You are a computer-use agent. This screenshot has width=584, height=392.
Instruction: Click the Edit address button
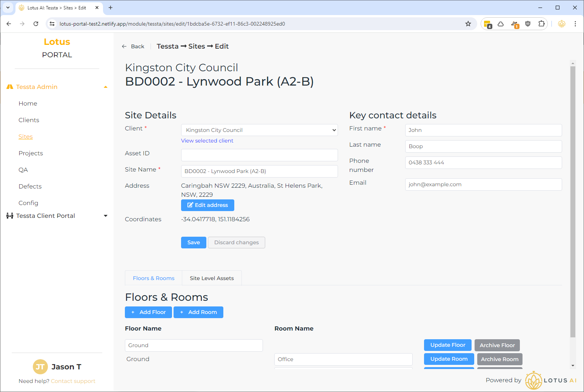coord(207,205)
